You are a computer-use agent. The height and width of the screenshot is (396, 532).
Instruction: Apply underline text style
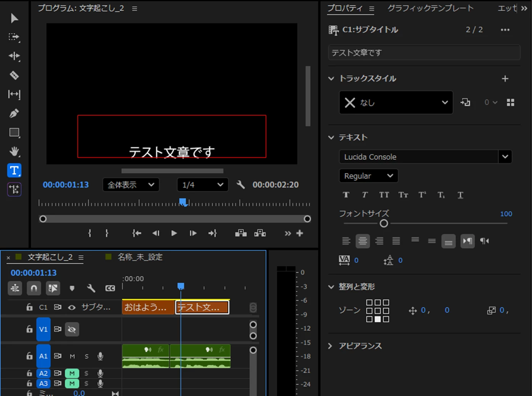pyautogui.click(x=460, y=195)
